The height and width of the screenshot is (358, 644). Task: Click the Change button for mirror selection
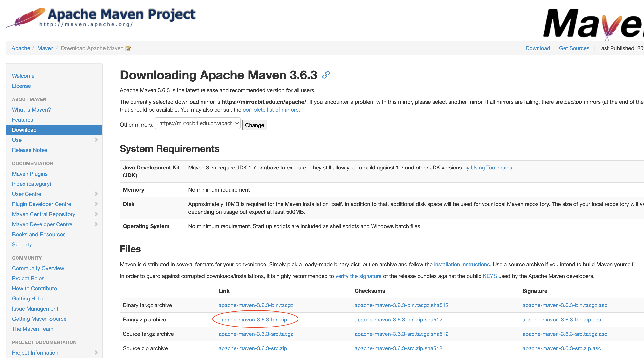pos(255,125)
